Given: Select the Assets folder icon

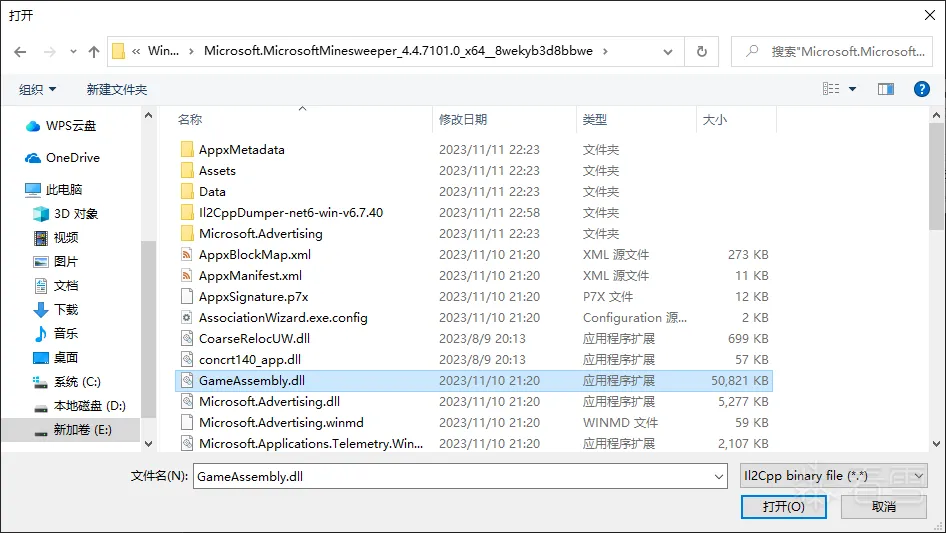Looking at the screenshot, I should 187,170.
